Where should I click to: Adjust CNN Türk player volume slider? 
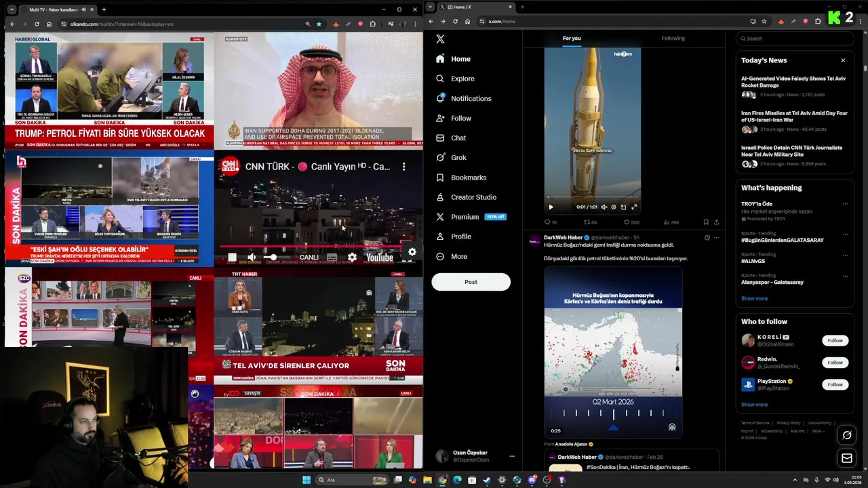pos(276,257)
